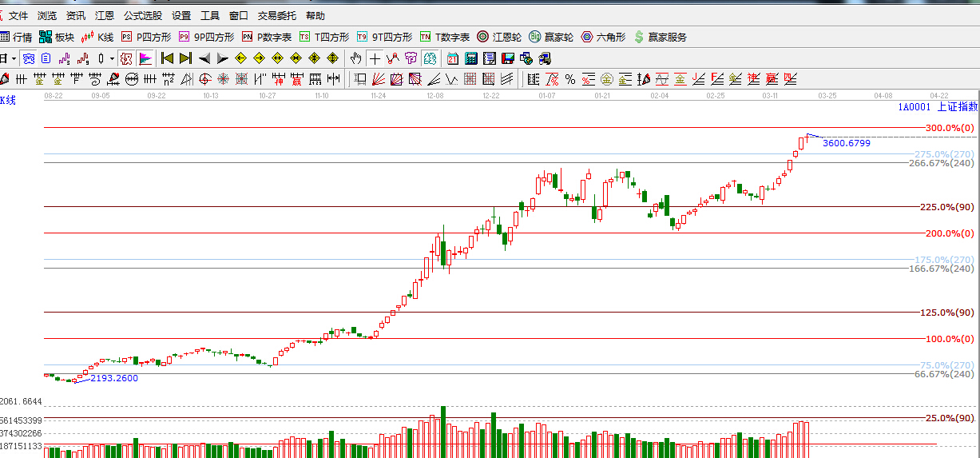Click the calendar date icon
Viewport: 980px width, 458px height.
click(x=453, y=58)
